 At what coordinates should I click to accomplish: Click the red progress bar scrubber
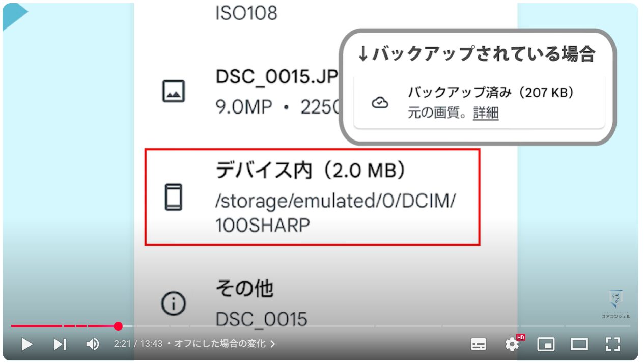click(x=118, y=326)
